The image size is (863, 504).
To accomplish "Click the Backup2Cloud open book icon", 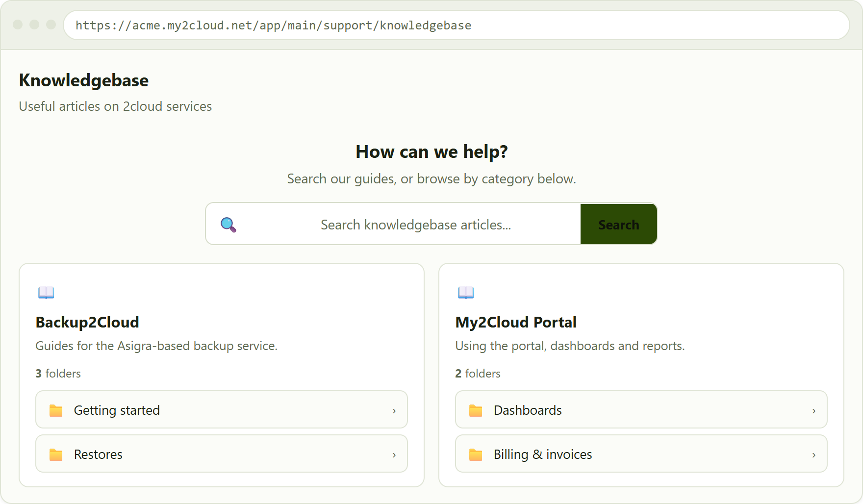I will pos(46,293).
